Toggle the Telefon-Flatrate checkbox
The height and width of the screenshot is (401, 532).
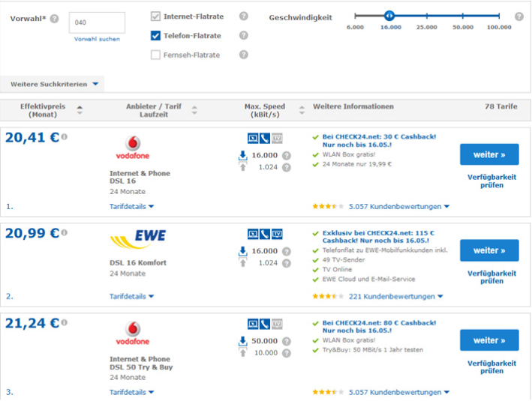(x=155, y=35)
